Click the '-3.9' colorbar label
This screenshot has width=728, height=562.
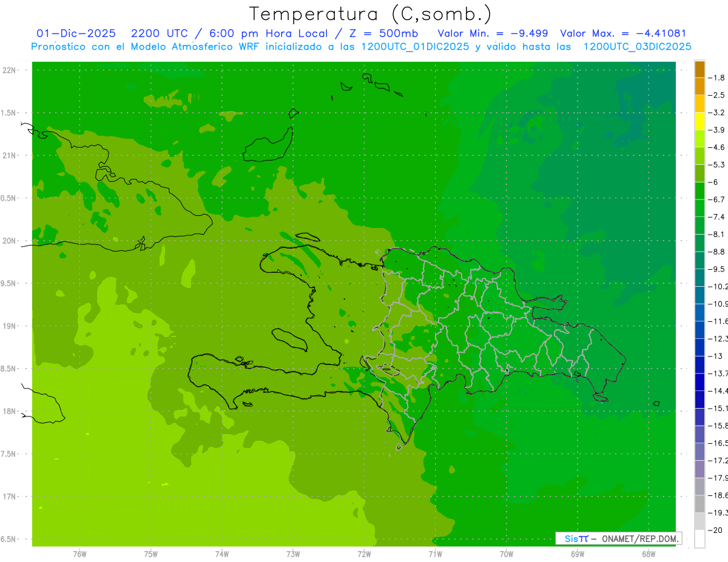[716, 130]
